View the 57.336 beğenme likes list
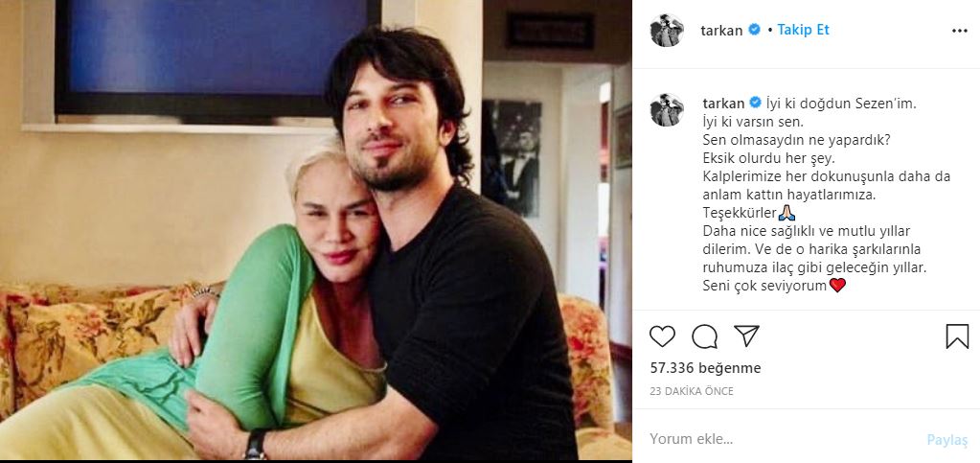The height and width of the screenshot is (463, 980). click(706, 368)
